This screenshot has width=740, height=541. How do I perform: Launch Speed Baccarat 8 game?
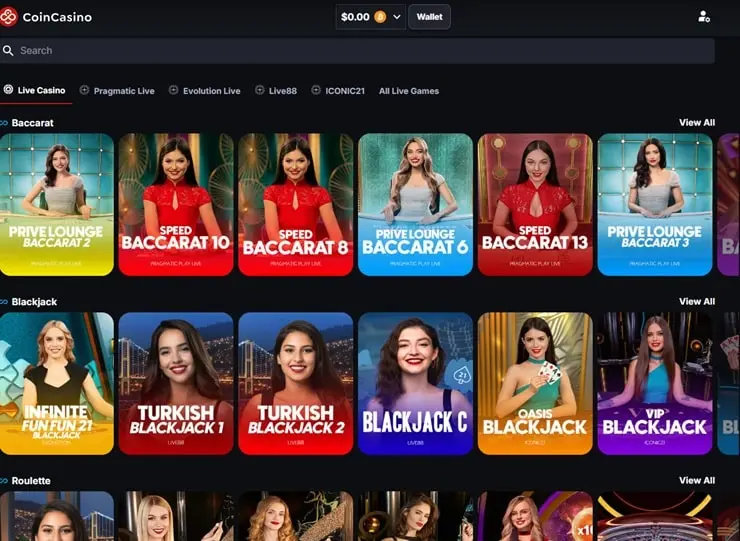(295, 204)
